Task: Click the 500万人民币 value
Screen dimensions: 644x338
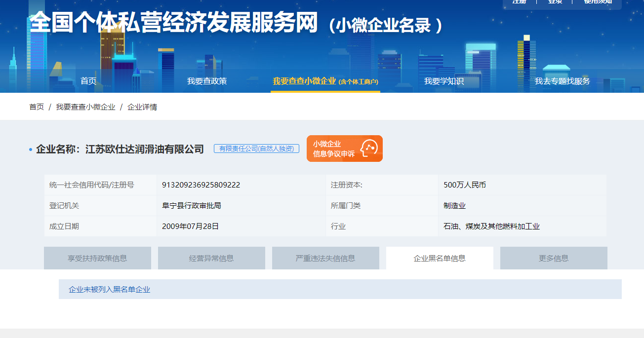Action: [x=465, y=185]
